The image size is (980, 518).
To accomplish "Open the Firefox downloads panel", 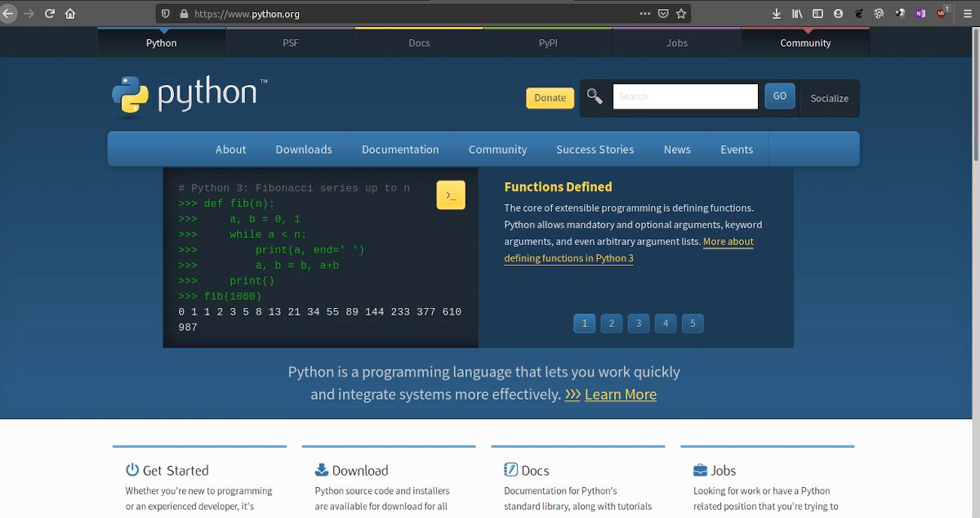I will coord(777,13).
